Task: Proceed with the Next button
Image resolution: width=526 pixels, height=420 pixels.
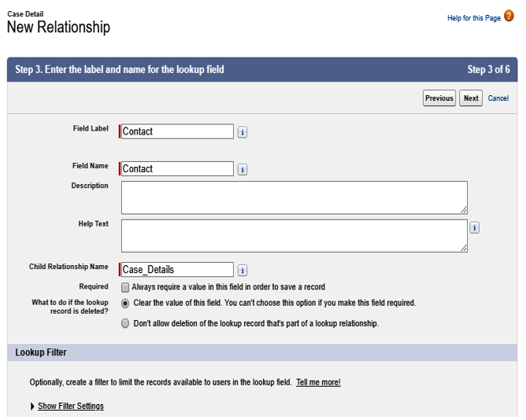Action: click(x=471, y=98)
